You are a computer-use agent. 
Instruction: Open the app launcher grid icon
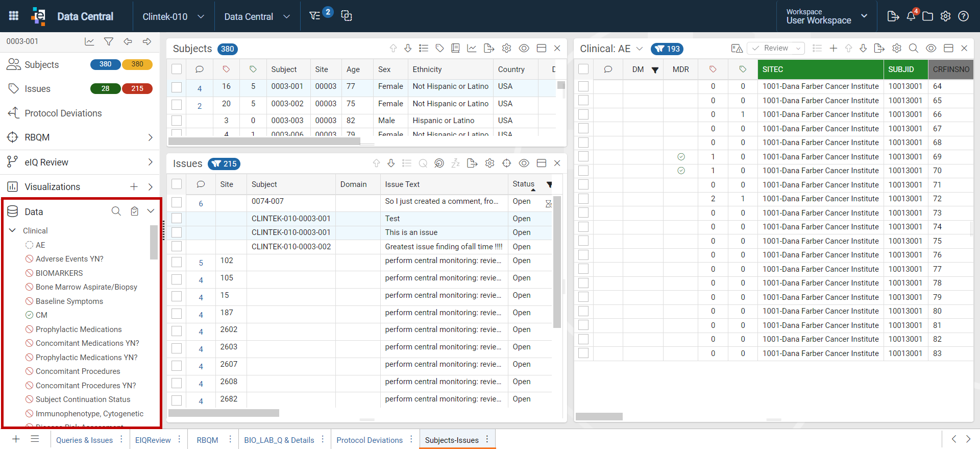pos(14,16)
